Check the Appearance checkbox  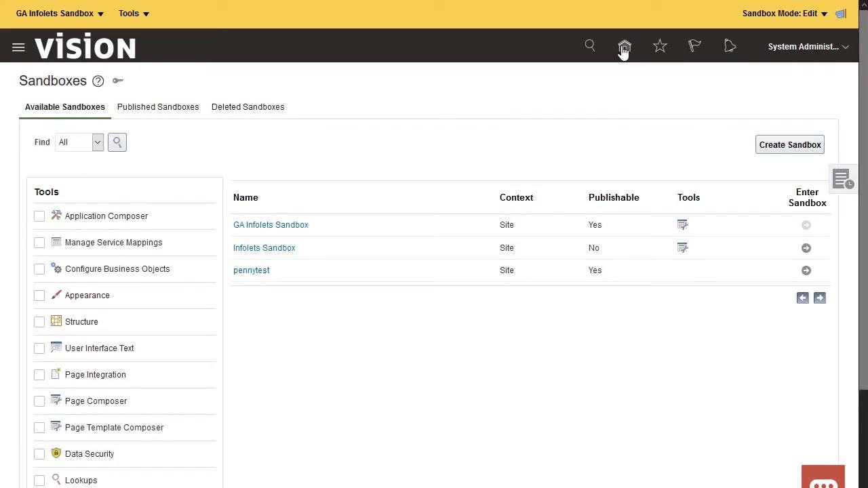(39, 296)
